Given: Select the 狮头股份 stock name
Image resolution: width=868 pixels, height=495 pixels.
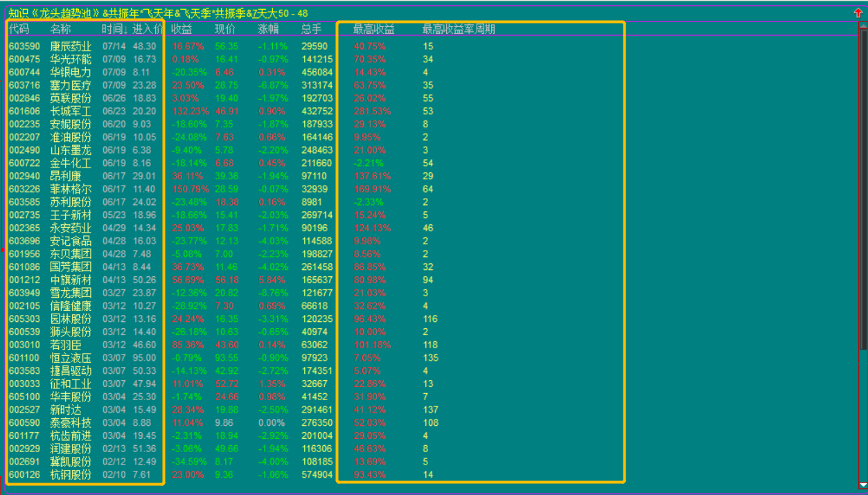Looking at the screenshot, I should click(71, 332).
